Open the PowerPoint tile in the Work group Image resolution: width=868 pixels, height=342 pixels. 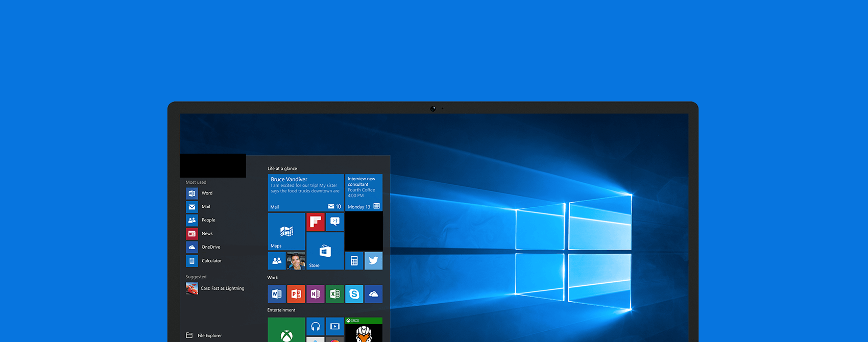296,294
